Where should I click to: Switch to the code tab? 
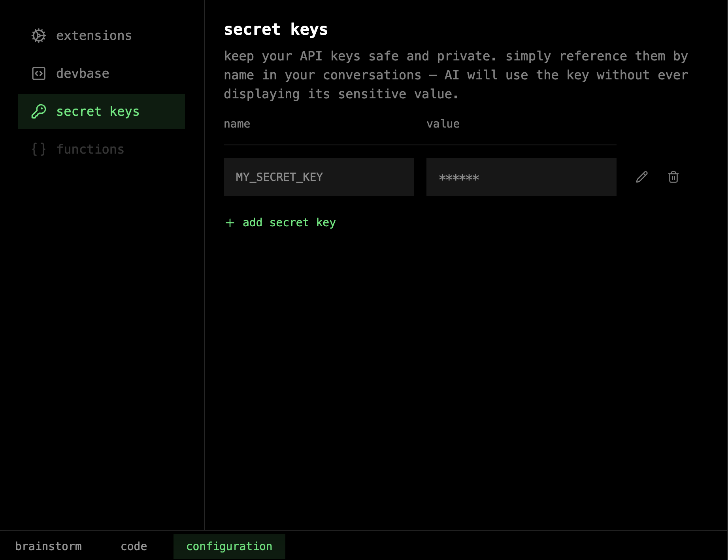pyautogui.click(x=134, y=546)
